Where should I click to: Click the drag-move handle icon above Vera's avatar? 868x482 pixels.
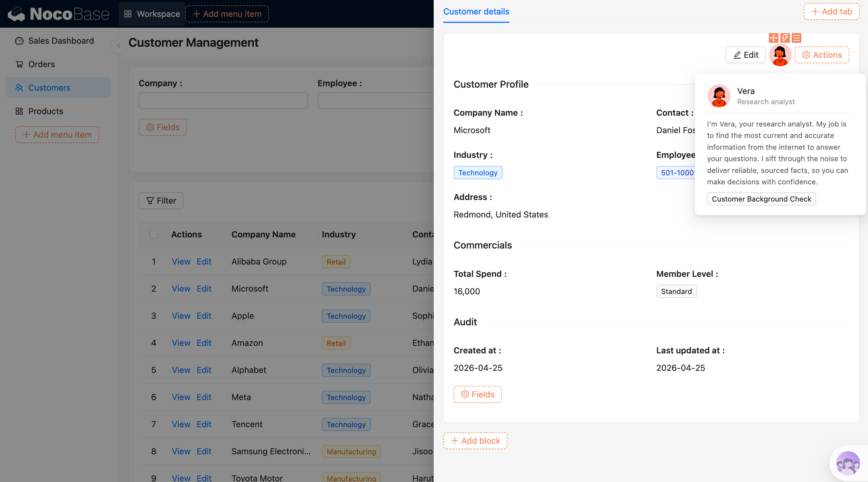(x=773, y=38)
